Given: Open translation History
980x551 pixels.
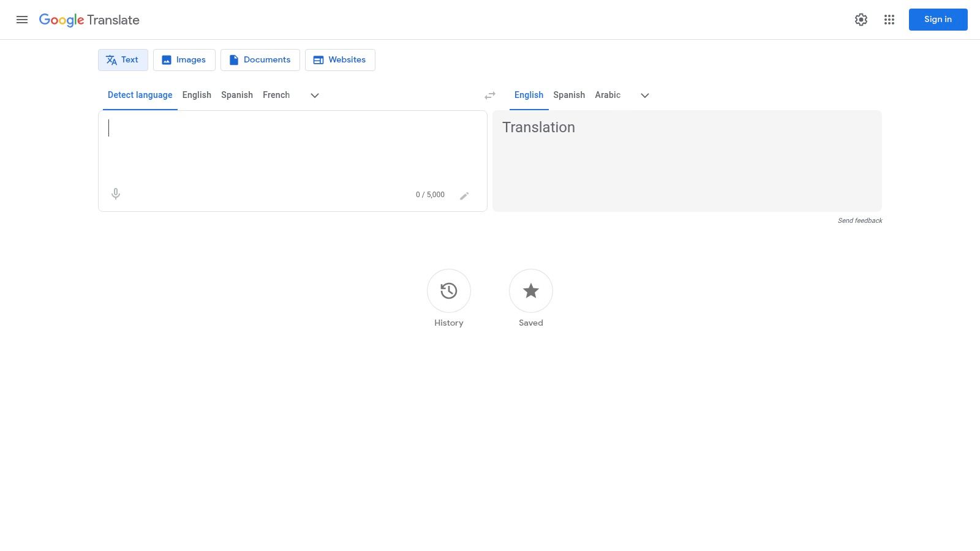Looking at the screenshot, I should 448,291.
